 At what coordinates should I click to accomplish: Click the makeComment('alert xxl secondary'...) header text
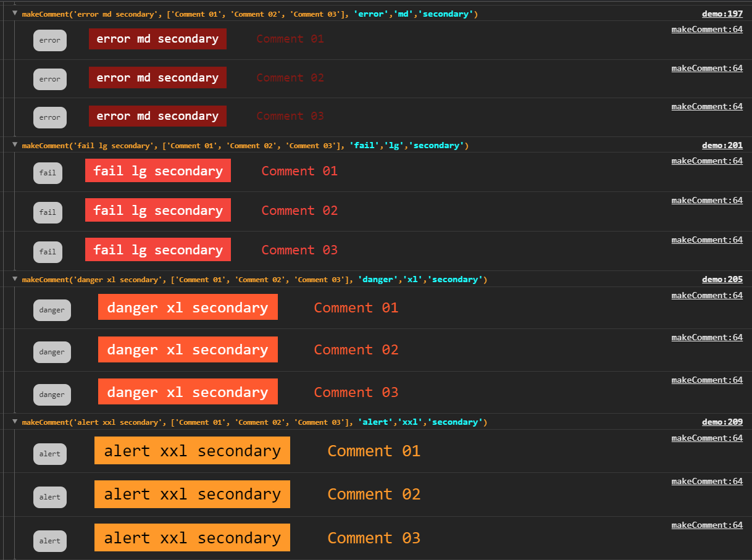pos(254,422)
